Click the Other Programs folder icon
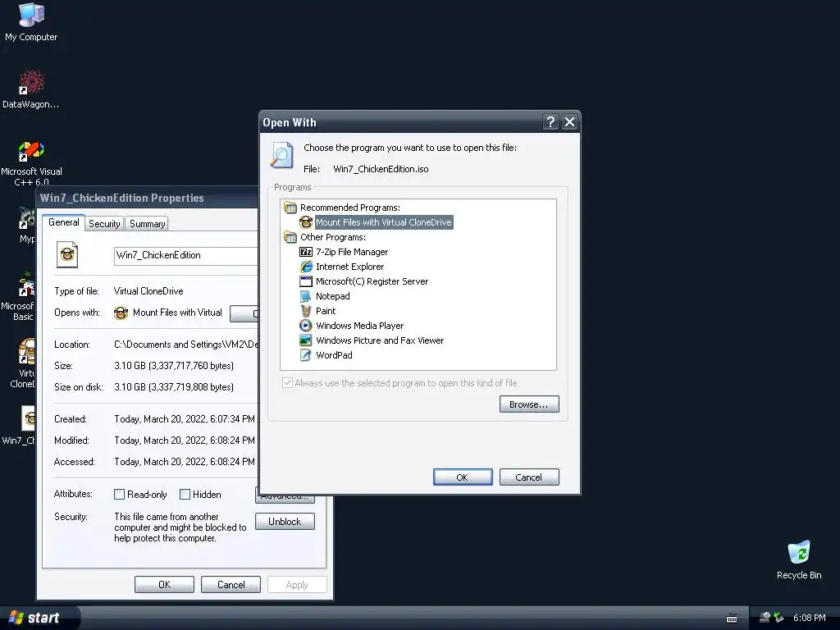The height and width of the screenshot is (630, 840). (290, 237)
